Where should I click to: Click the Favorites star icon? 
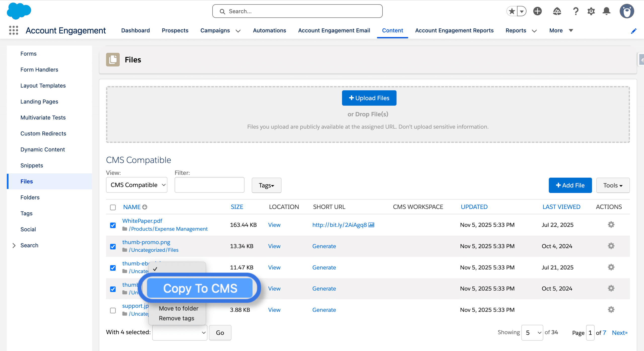coord(512,11)
